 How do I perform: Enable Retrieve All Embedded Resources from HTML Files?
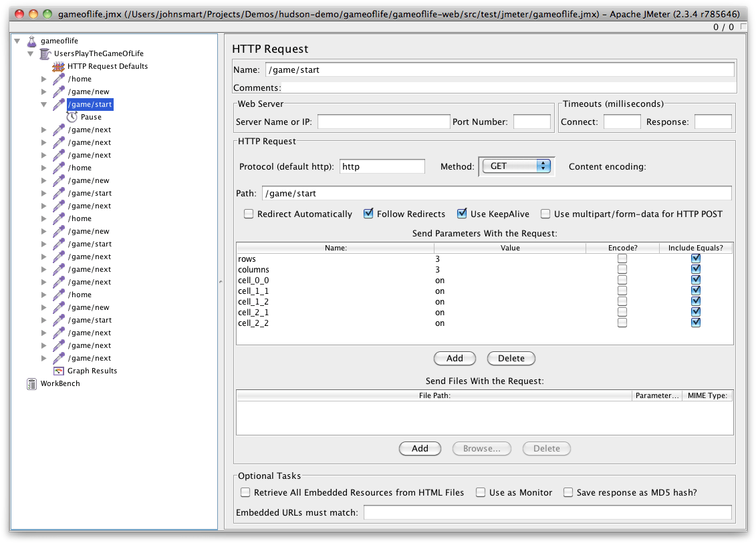(x=245, y=492)
